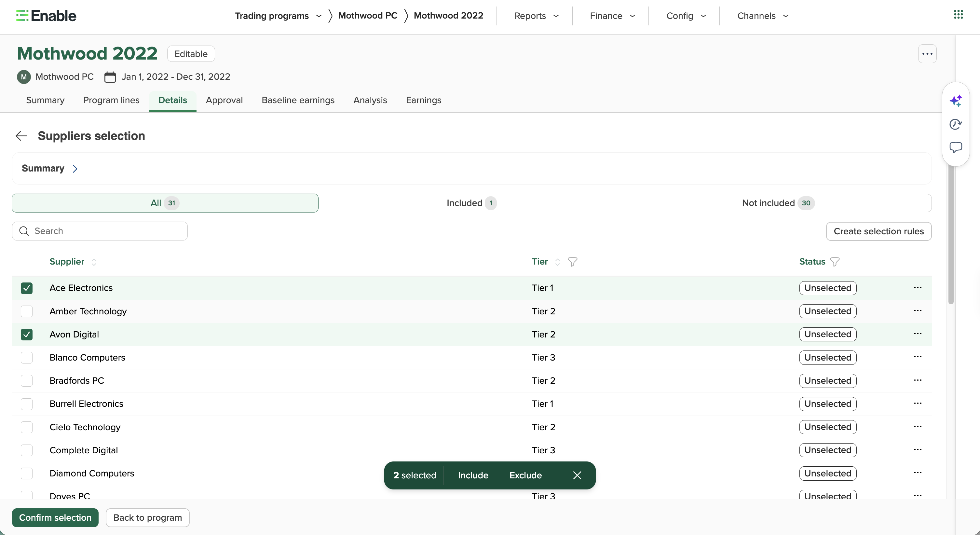Dismiss the 2 selected action bar
The height and width of the screenshot is (535, 980).
[x=577, y=475]
